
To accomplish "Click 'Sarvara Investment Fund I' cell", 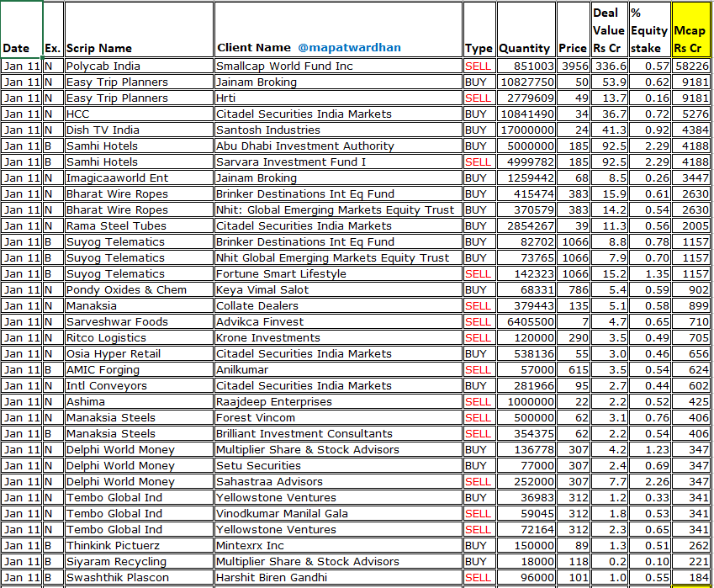I will coord(338,162).
